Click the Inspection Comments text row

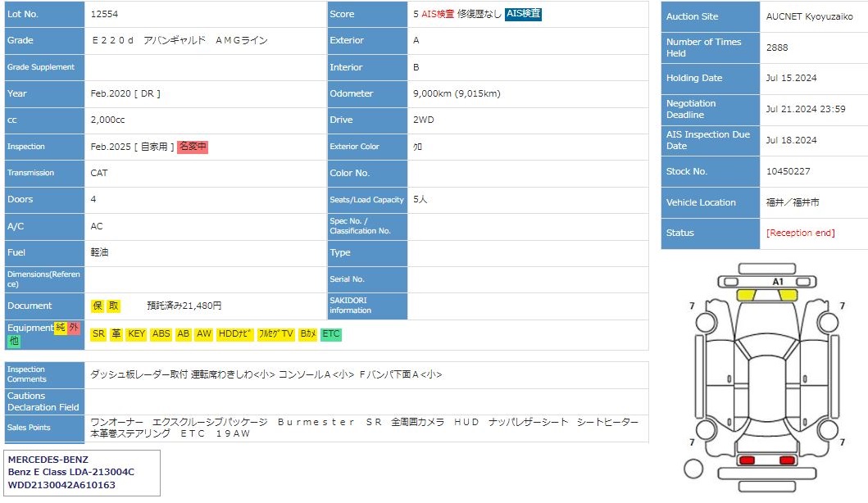pyautogui.click(x=266, y=374)
